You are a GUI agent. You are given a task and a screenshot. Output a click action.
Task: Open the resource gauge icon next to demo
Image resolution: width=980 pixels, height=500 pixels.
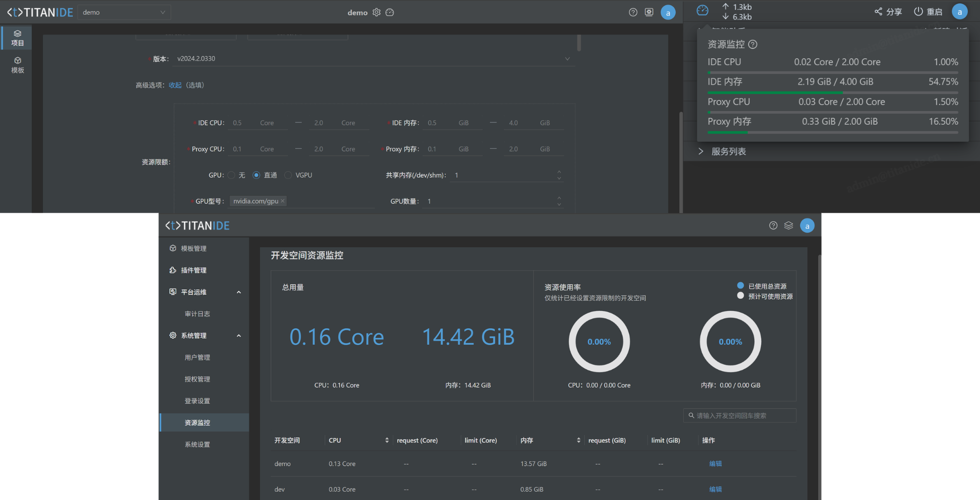(x=390, y=12)
